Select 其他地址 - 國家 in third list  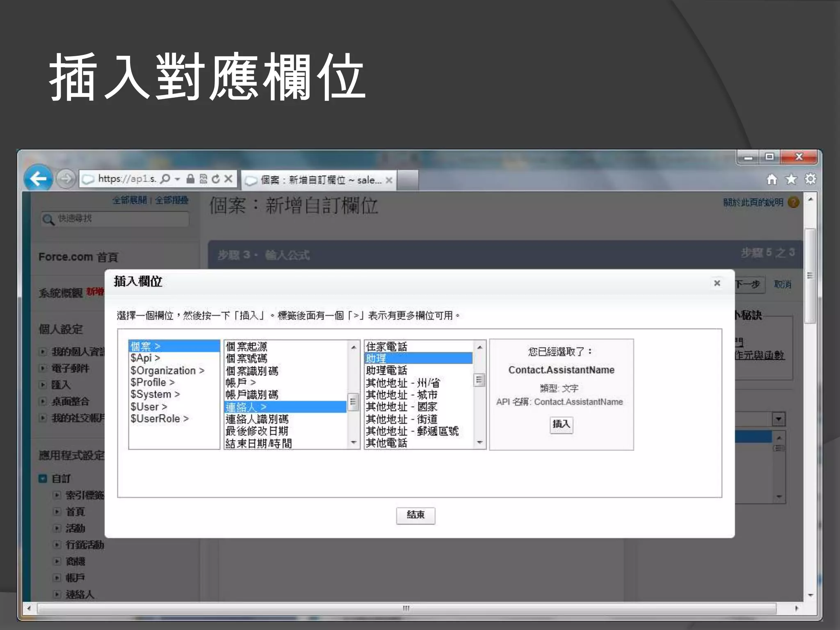pos(419,406)
